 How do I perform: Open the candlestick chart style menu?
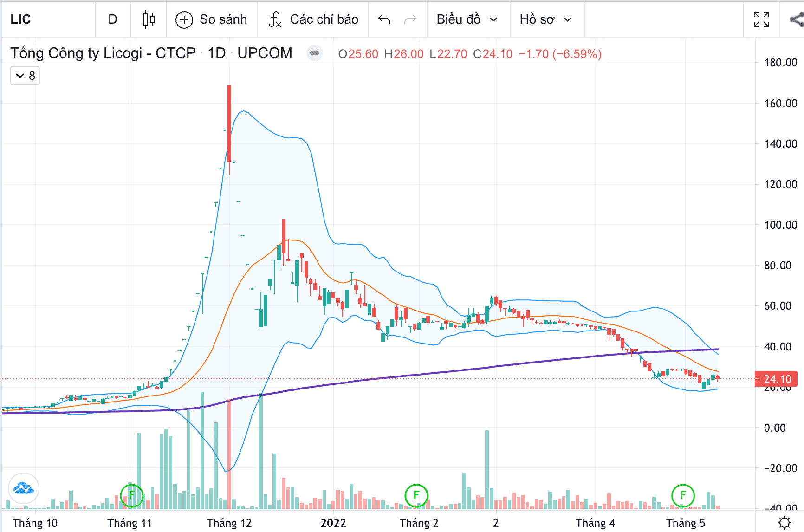tap(149, 19)
